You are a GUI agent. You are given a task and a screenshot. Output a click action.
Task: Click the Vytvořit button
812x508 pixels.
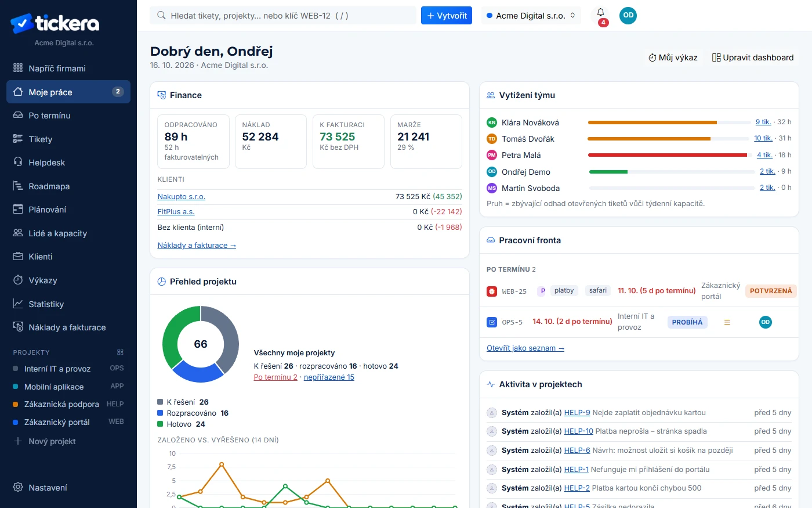(447, 16)
